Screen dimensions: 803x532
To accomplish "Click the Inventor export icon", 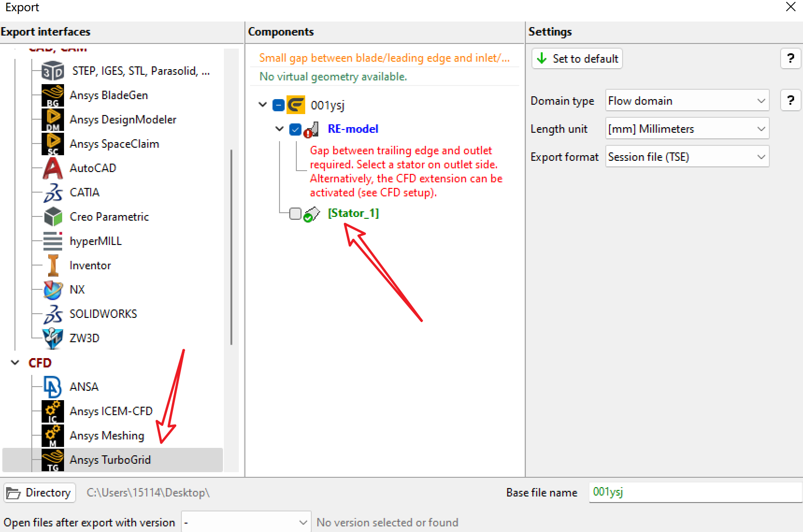I will (x=53, y=266).
